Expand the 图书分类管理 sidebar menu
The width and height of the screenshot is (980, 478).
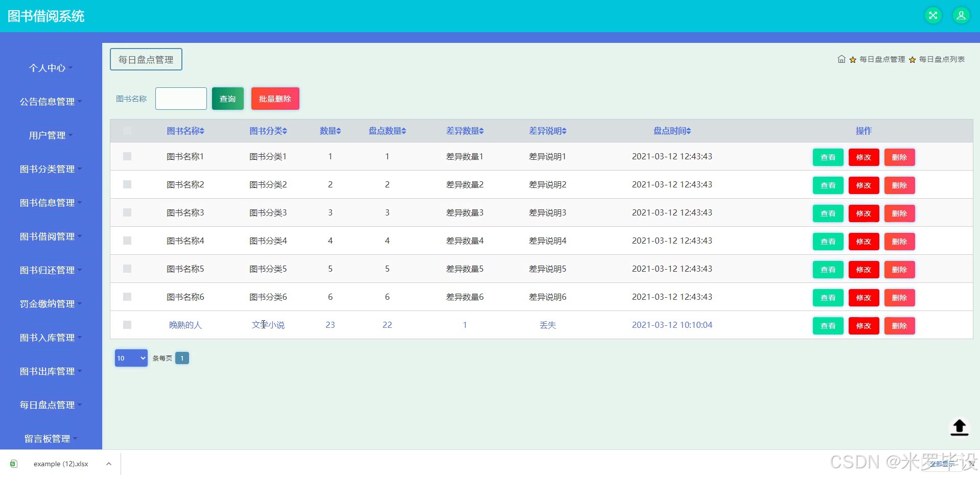[x=51, y=169]
